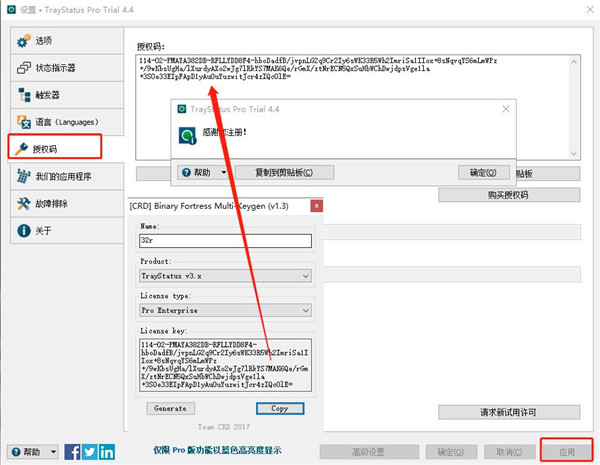Click the bottom 确定(O) button
The height and width of the screenshot is (465, 600).
tap(451, 452)
